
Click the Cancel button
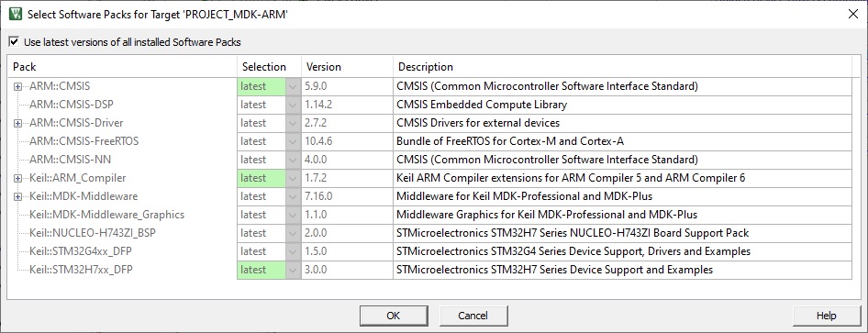[x=473, y=316]
